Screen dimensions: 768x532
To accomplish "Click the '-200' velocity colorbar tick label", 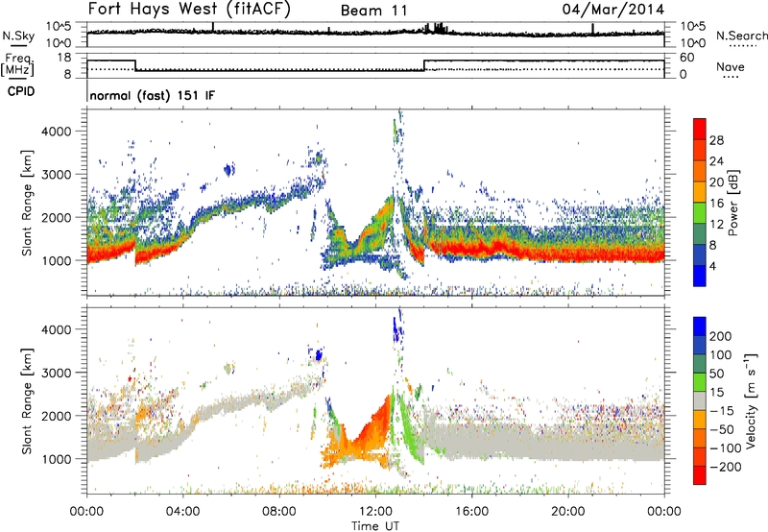I will 725,467.
